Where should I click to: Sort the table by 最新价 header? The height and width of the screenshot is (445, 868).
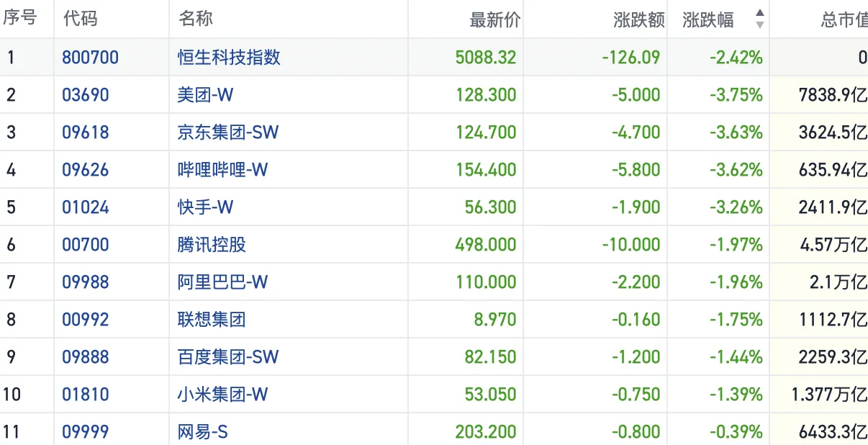(x=494, y=19)
